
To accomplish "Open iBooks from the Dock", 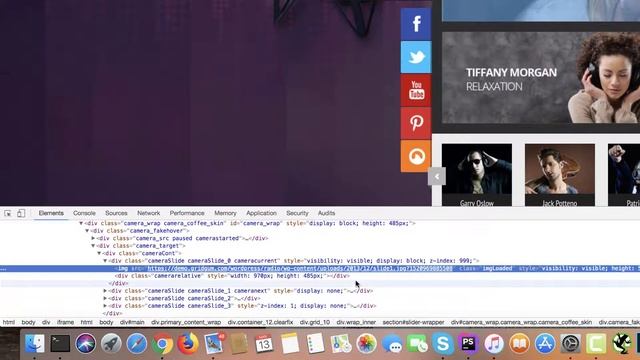I will click(x=519, y=344).
